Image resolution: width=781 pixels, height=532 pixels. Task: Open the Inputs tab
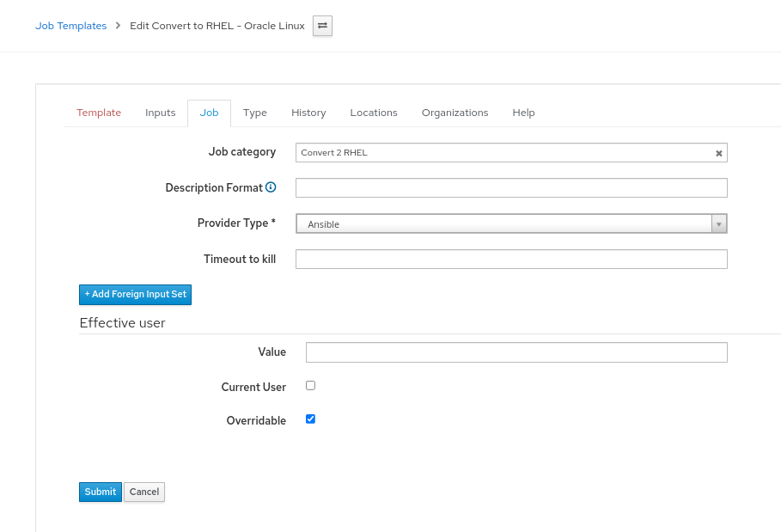(x=161, y=113)
